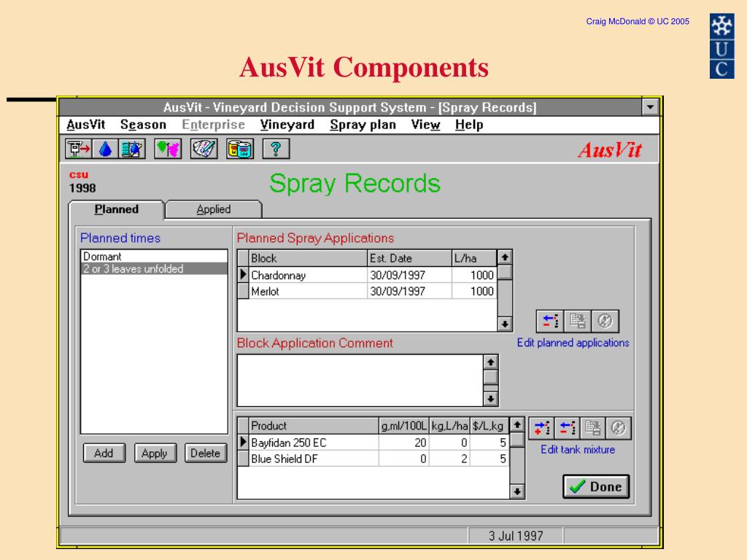Open the View menu

point(426,125)
